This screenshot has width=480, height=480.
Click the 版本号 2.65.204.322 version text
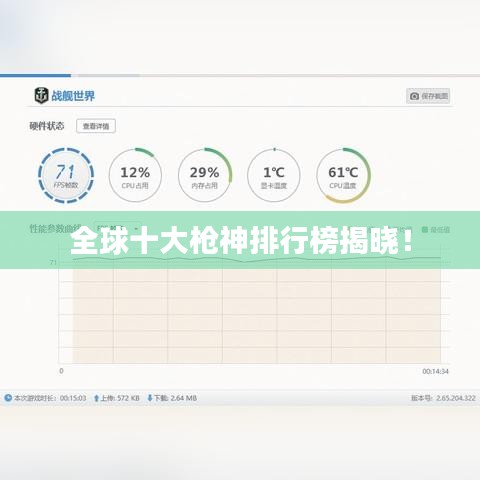click(443, 398)
